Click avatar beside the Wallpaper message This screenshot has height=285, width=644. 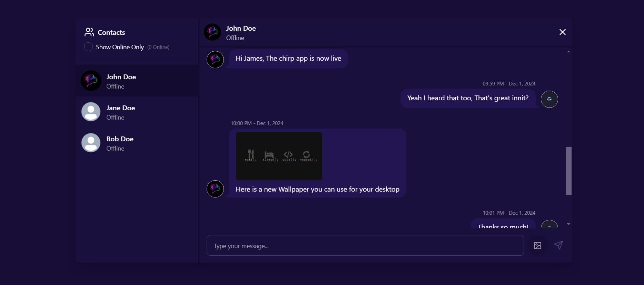(x=215, y=189)
